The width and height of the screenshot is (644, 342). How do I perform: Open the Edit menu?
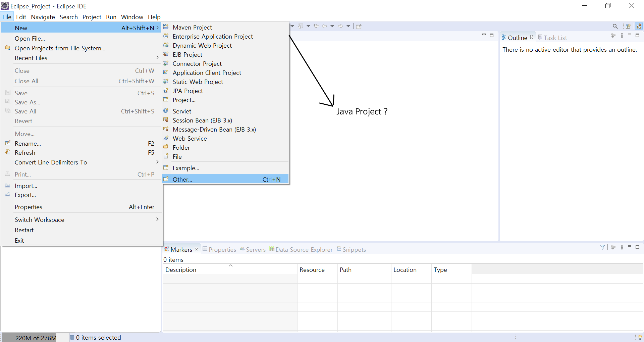point(21,17)
